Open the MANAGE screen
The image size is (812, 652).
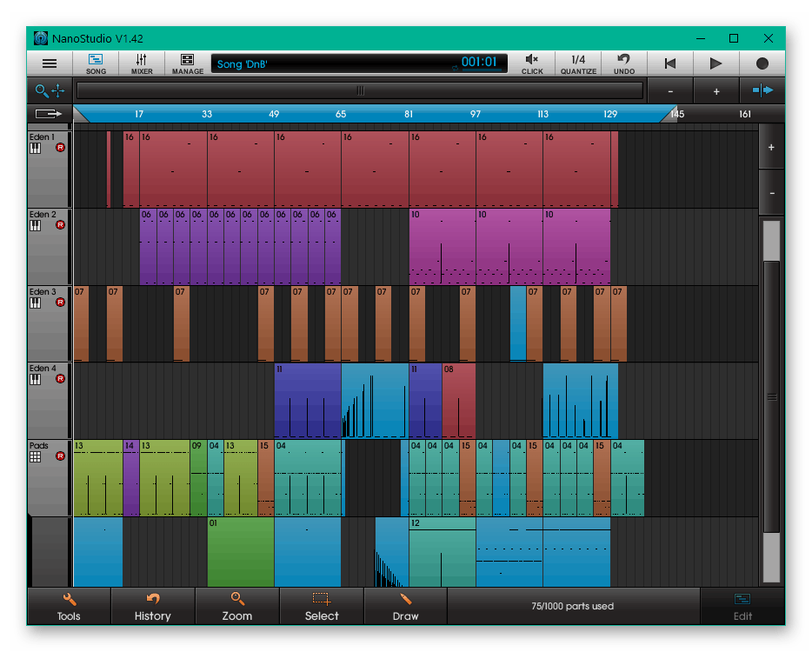(x=188, y=63)
